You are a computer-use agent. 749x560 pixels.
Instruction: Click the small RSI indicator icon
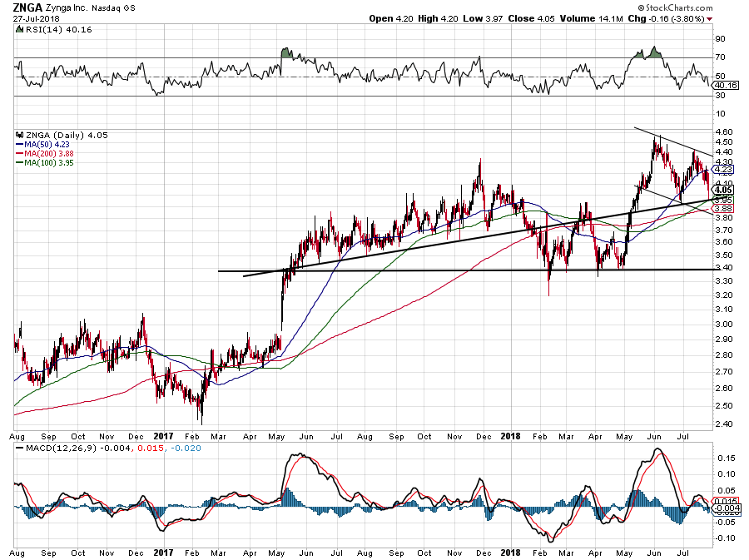pyautogui.click(x=19, y=30)
